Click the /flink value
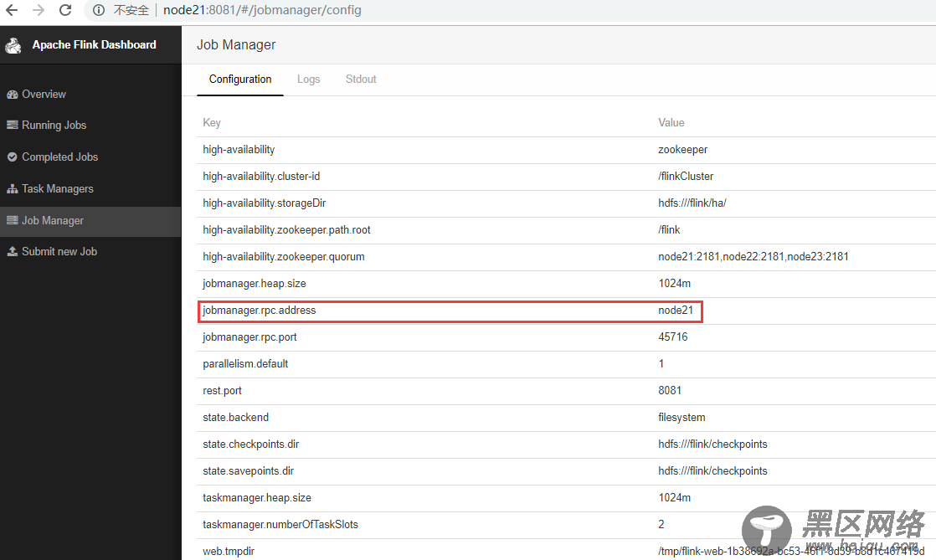The width and height of the screenshot is (936, 560). pos(669,230)
